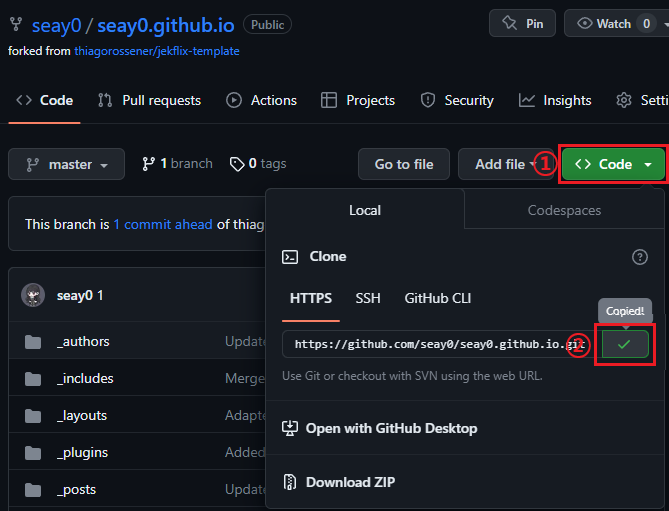This screenshot has width=669, height=511.
Task: View the 1 branch link
Action: (177, 163)
